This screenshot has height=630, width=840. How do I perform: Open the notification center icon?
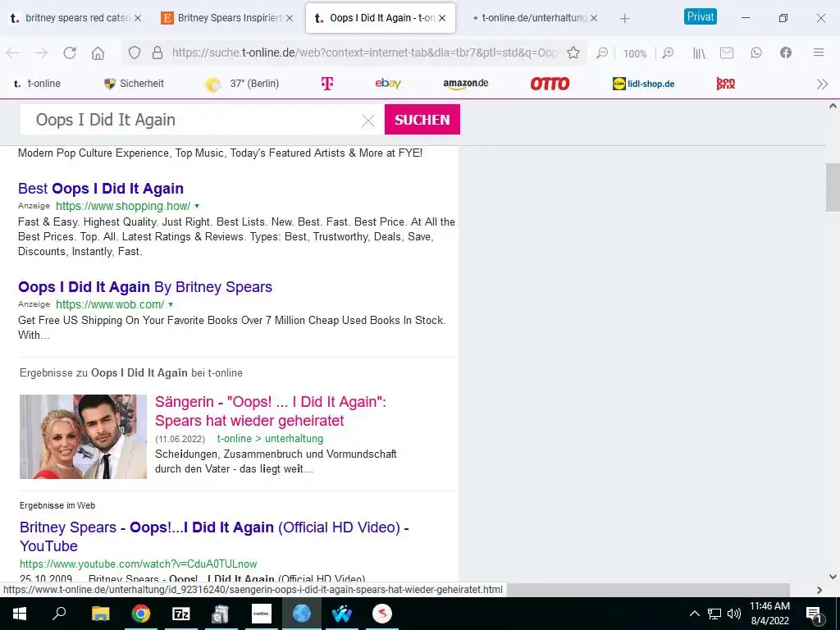(814, 614)
